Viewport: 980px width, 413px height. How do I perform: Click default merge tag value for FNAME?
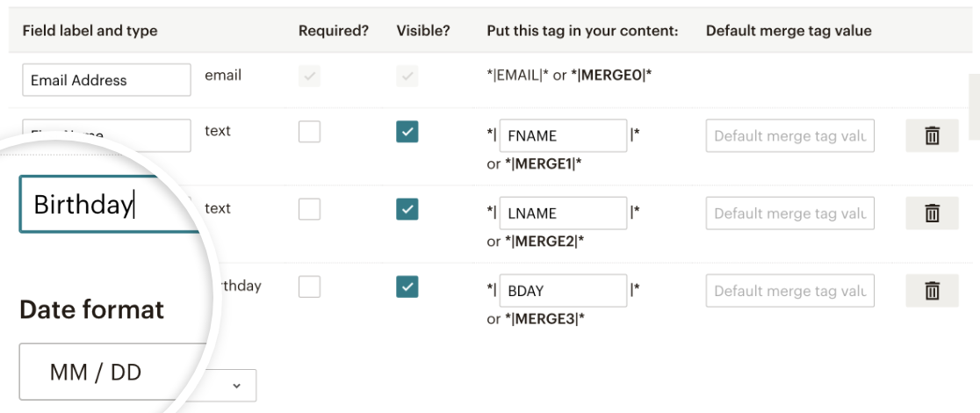click(790, 136)
